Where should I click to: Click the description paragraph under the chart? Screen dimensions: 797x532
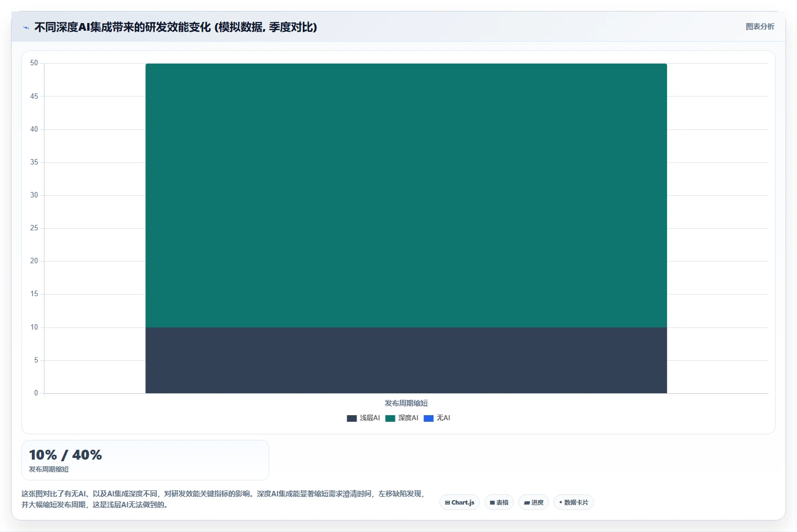point(224,499)
